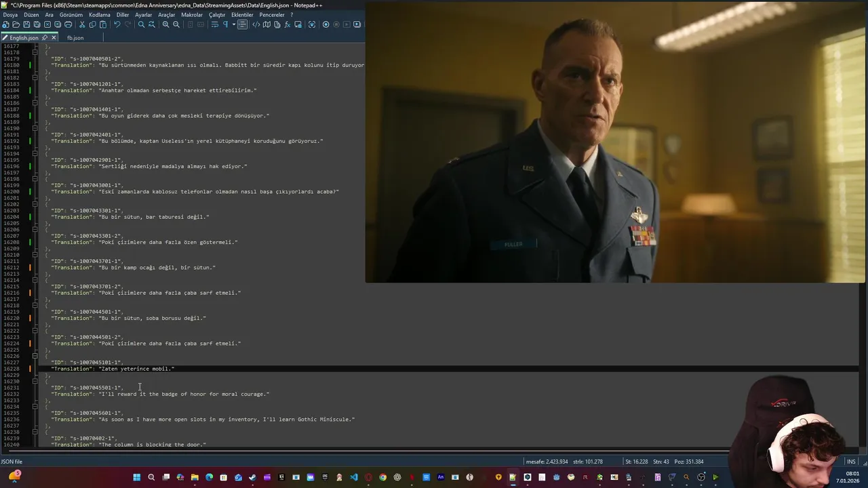Viewport: 868px width, 488px height.
Task: Open Folder as Workspace icon
Action: coord(298,24)
